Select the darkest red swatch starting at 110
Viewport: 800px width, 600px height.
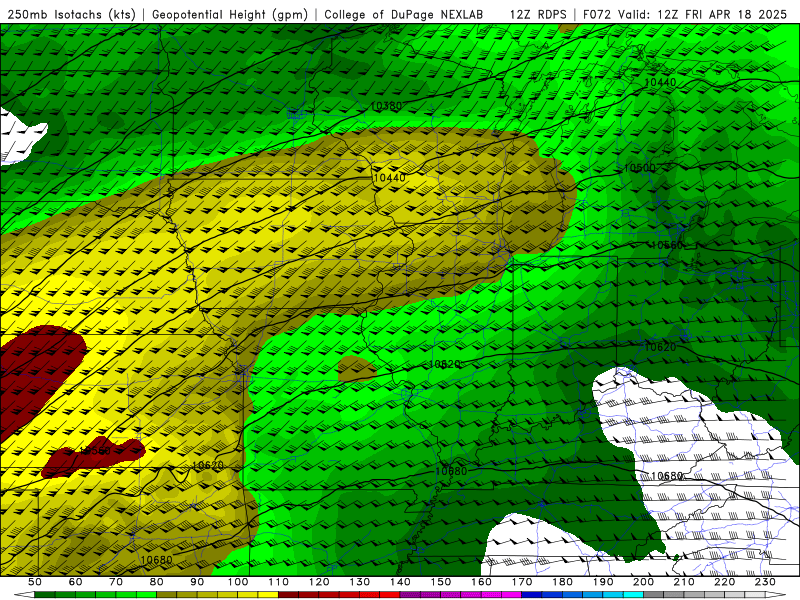point(289,595)
